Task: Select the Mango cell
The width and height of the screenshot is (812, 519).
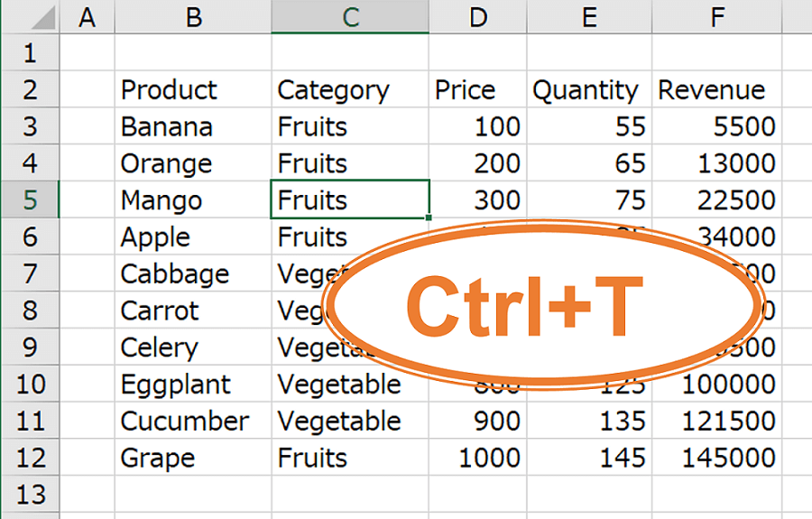Action: [193, 199]
